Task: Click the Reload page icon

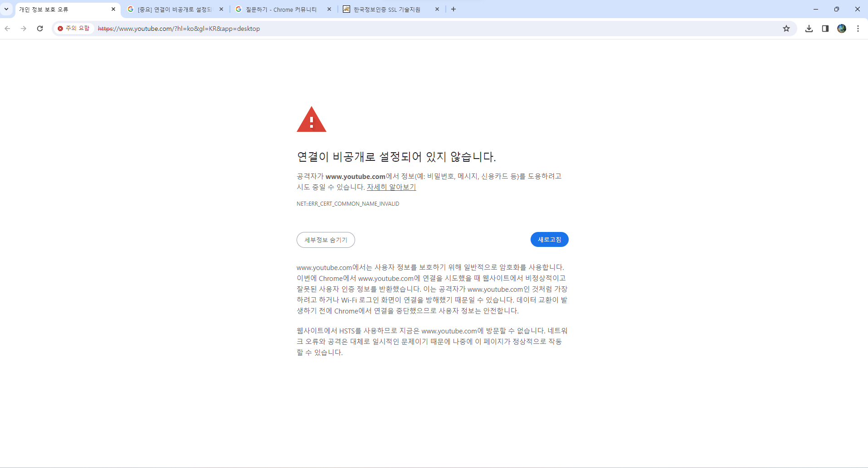Action: point(40,29)
